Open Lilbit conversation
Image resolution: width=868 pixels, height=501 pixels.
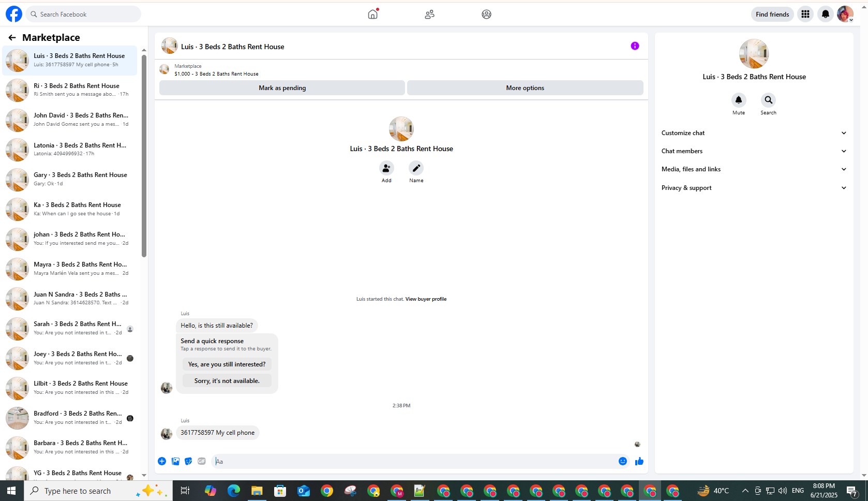[70, 388]
